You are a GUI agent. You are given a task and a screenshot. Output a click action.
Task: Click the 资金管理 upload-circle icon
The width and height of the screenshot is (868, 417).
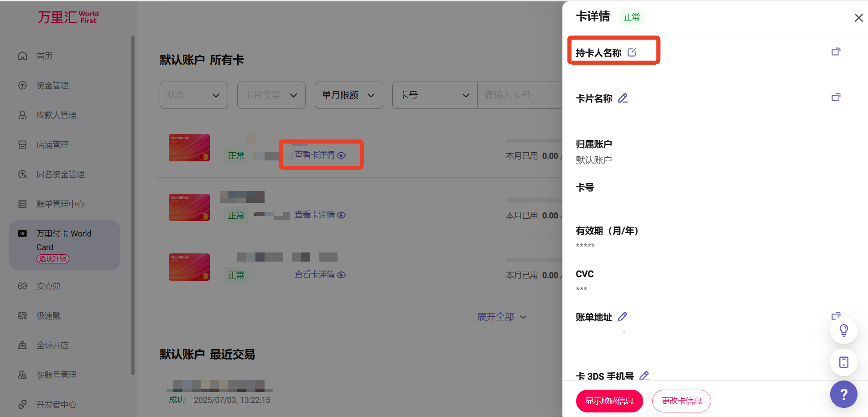22,85
